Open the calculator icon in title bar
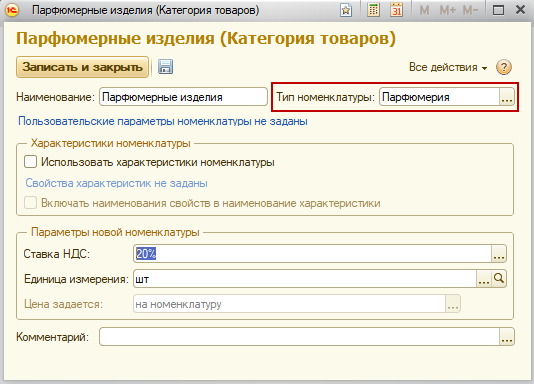The image size is (534, 384). pos(373,10)
